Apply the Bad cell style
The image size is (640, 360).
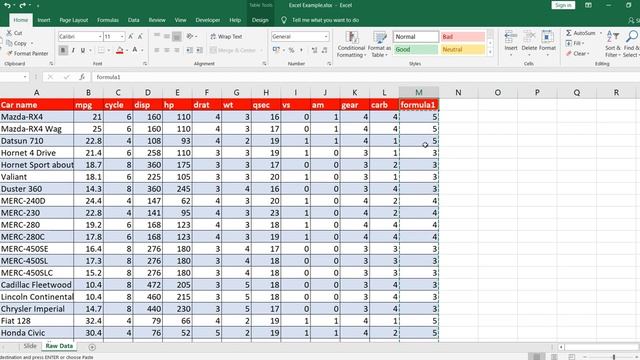tap(462, 37)
